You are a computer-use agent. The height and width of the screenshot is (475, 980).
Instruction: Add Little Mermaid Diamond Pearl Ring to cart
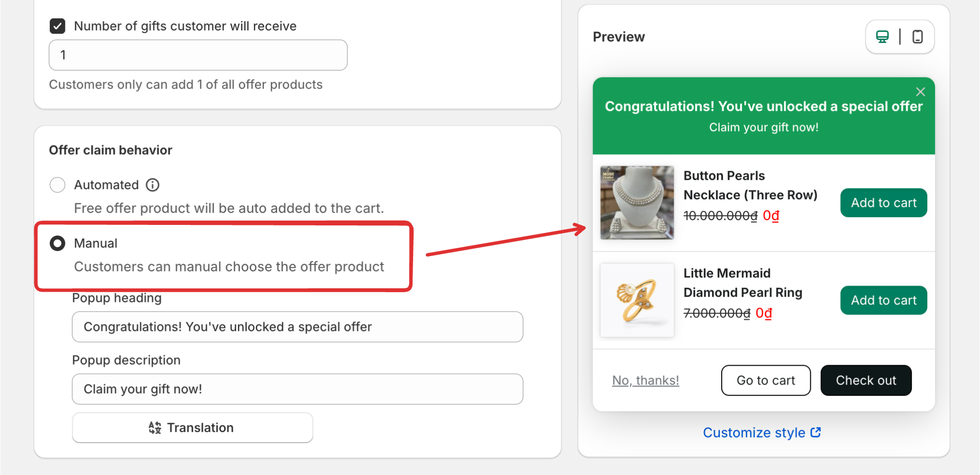(x=883, y=300)
